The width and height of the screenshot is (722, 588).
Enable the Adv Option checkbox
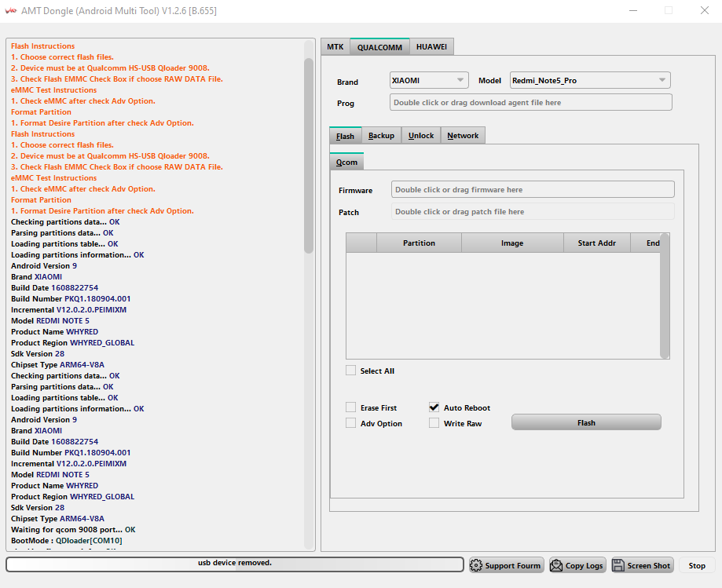(x=351, y=423)
